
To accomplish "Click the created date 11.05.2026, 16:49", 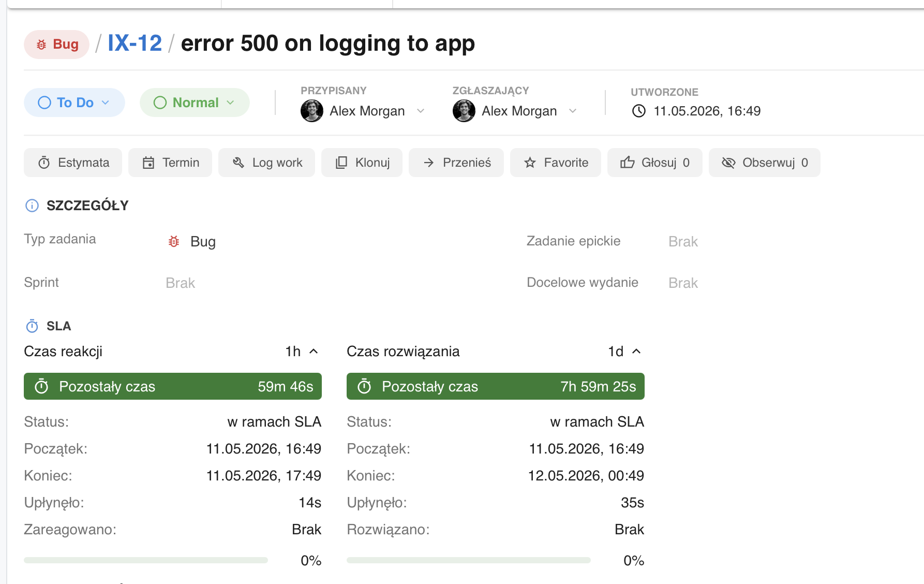I will 707,111.
